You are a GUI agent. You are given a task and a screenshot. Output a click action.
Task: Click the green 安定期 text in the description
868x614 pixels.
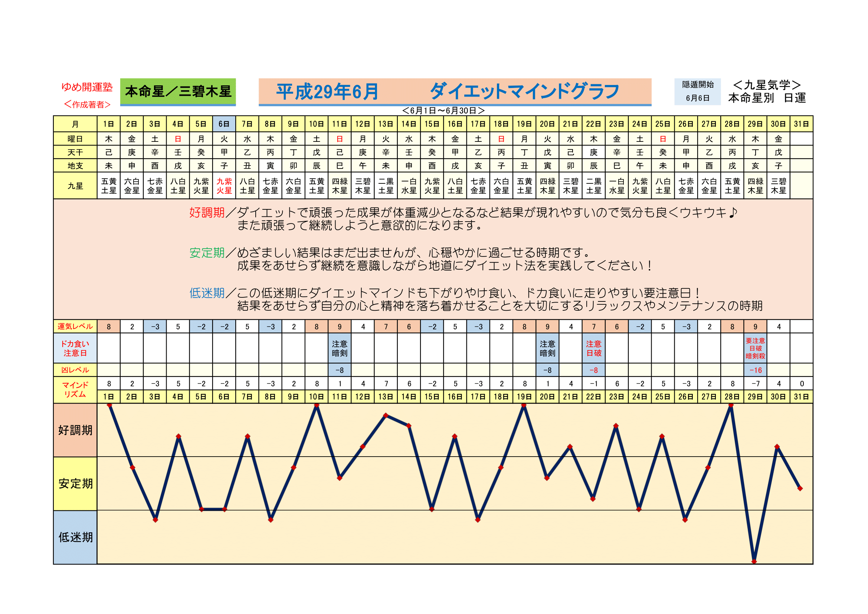pos(207,252)
